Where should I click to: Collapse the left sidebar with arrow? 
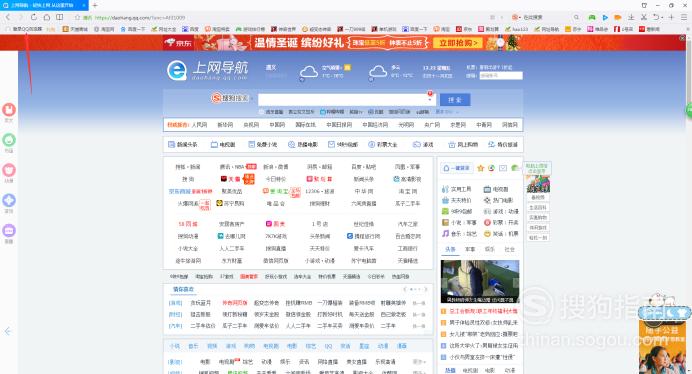8,331
